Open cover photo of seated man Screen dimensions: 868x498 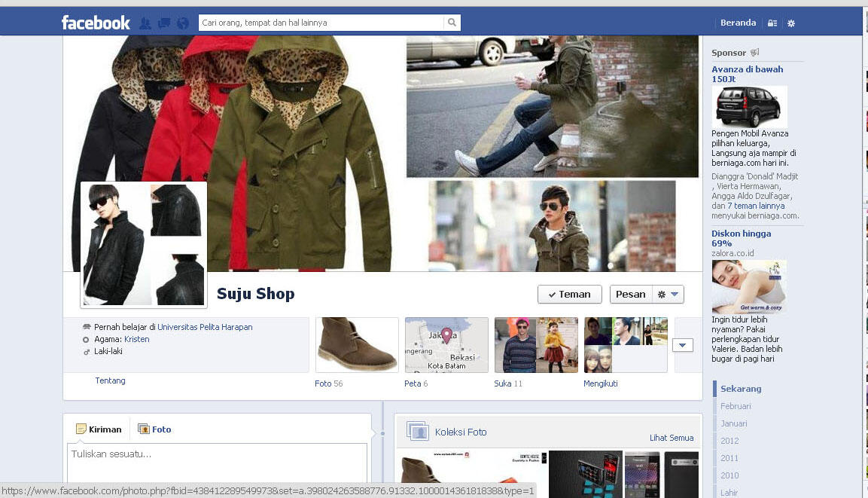point(553,106)
